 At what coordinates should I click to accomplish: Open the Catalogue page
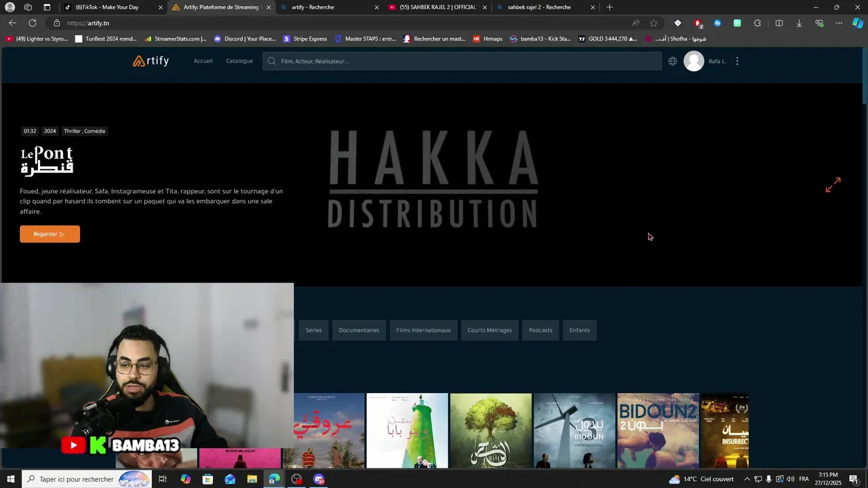[239, 61]
